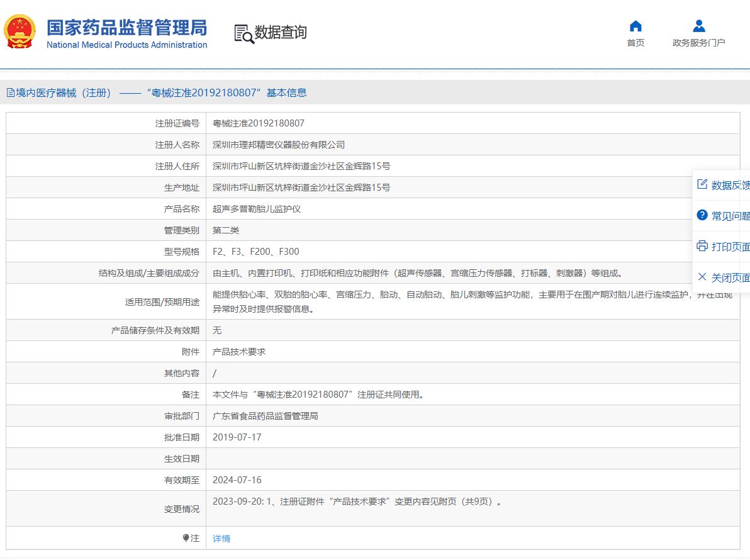Viewport: 750px width, 560px height.
Task: Click the 关闭页面 X icon
Action: (702, 277)
